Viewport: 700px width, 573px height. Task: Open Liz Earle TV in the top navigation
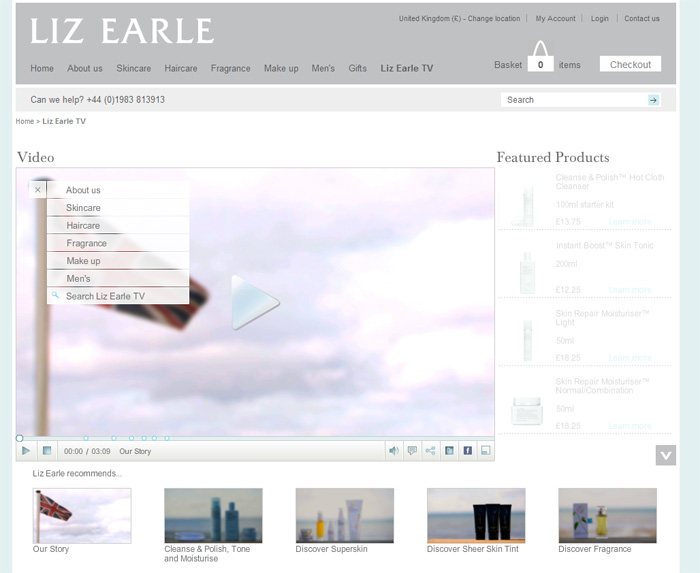tap(407, 68)
